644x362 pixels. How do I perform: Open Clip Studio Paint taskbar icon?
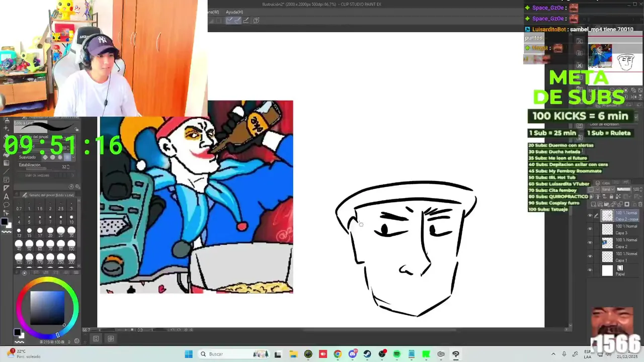[455, 354]
